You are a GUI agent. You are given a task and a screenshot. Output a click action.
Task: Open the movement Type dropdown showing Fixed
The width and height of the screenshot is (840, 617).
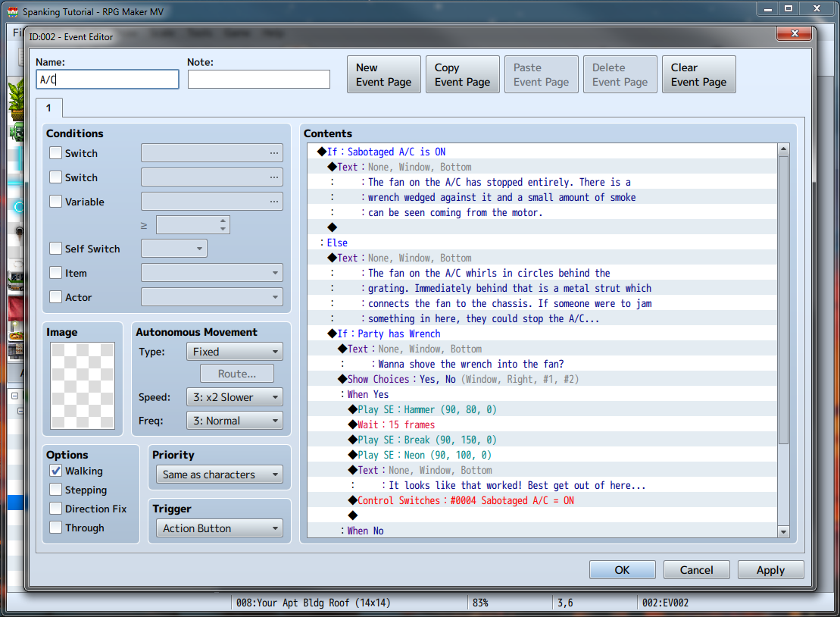(x=235, y=352)
